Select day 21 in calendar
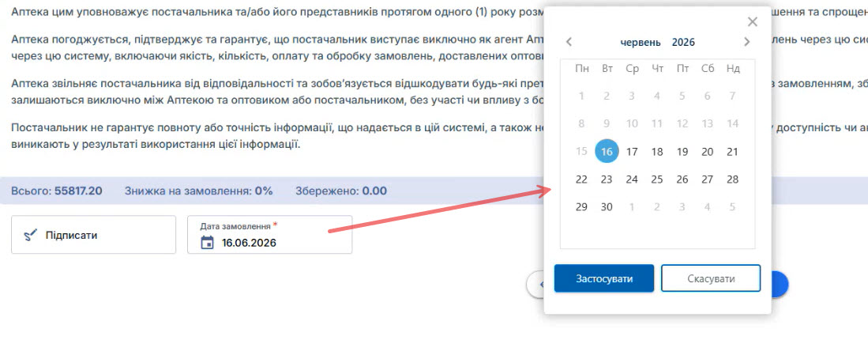 click(x=733, y=152)
